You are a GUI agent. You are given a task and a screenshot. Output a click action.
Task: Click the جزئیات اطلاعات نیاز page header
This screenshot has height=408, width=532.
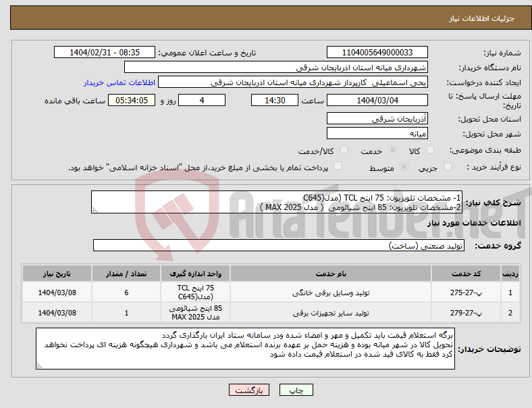(x=481, y=18)
